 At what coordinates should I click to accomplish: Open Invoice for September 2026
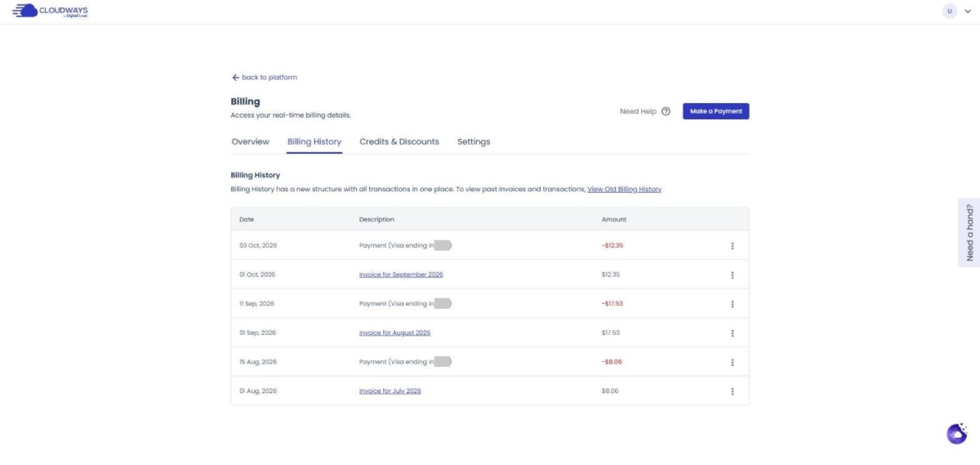[x=401, y=275]
